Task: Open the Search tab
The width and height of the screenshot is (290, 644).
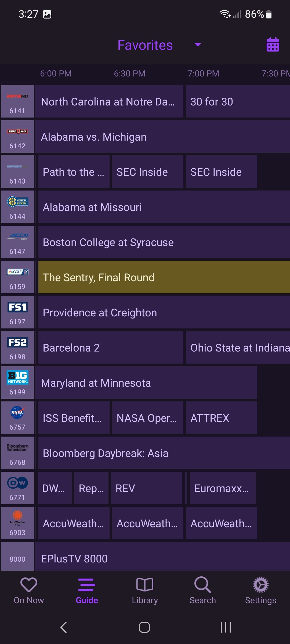Action: pos(203,591)
